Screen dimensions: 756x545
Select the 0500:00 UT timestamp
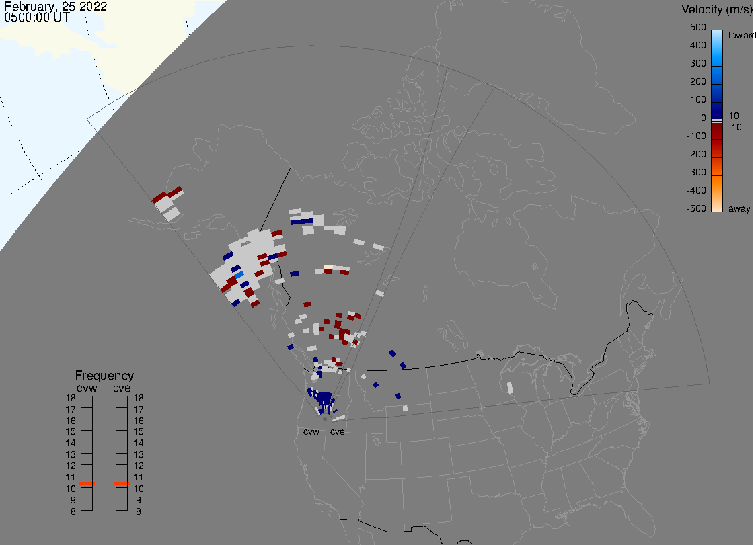point(37,17)
